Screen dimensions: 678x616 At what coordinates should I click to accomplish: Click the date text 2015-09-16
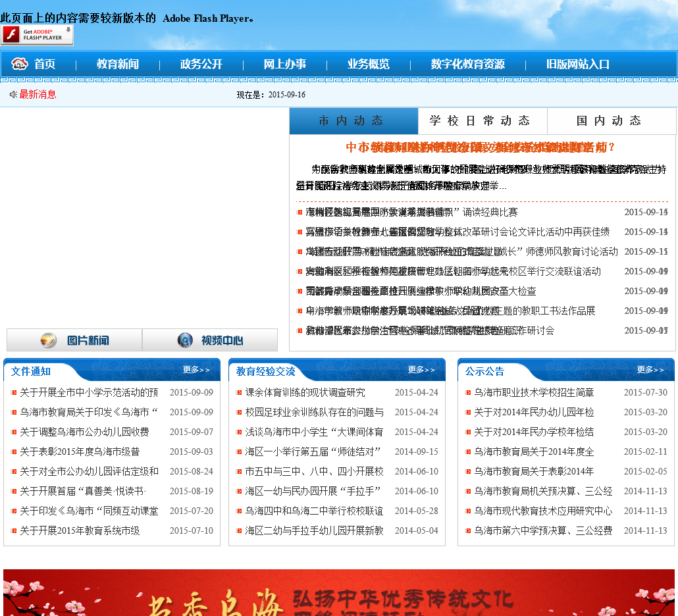pyautogui.click(x=287, y=95)
